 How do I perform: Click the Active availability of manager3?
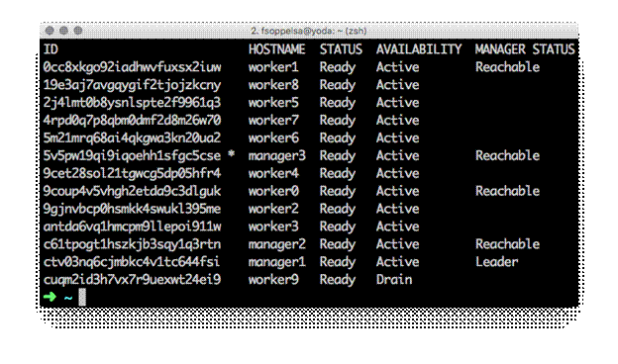tap(397, 156)
